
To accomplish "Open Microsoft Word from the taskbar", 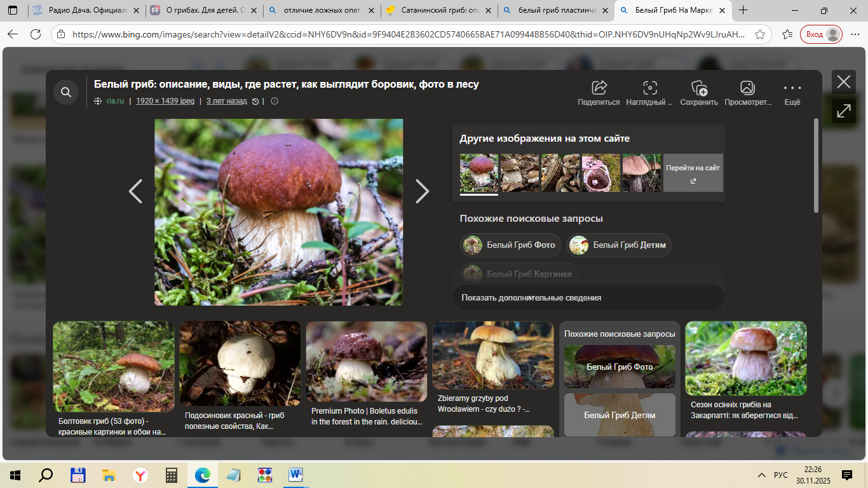I will [296, 475].
